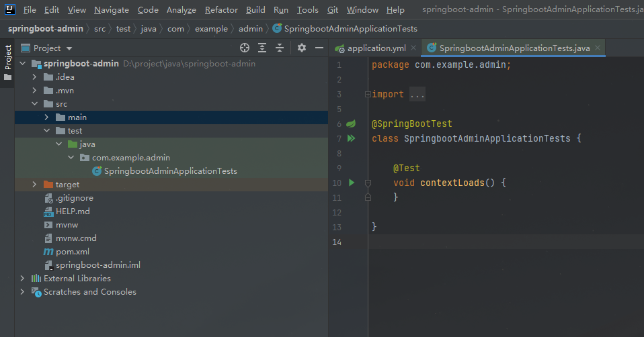Image resolution: width=644 pixels, height=337 pixels.
Task: Run contextLoads test from line 10 gutter icon
Action: 352,183
